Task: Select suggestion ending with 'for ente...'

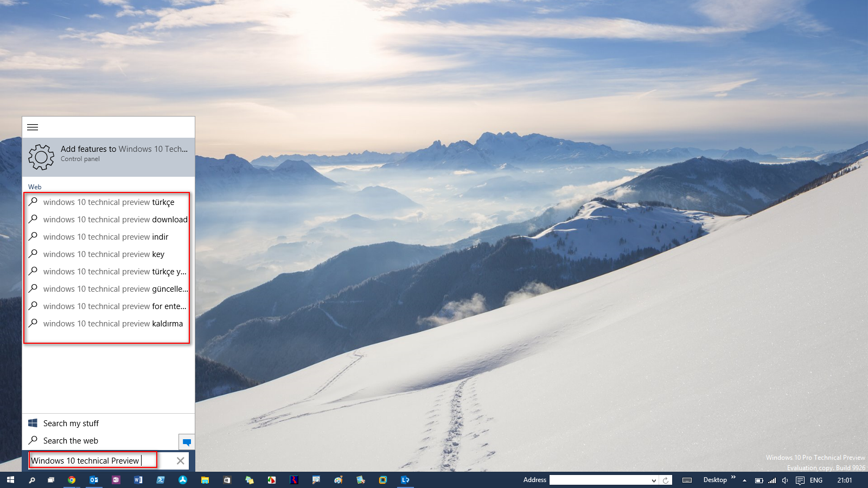Action: coord(108,306)
